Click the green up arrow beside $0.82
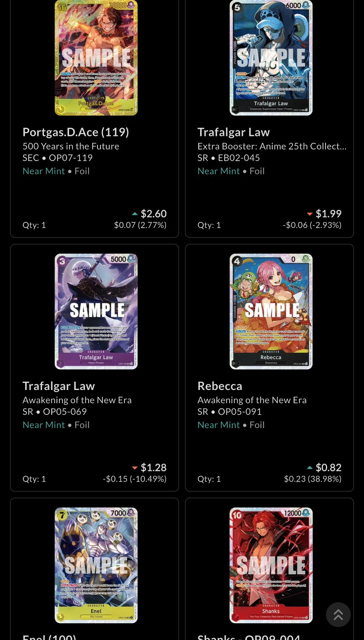 [x=310, y=468]
